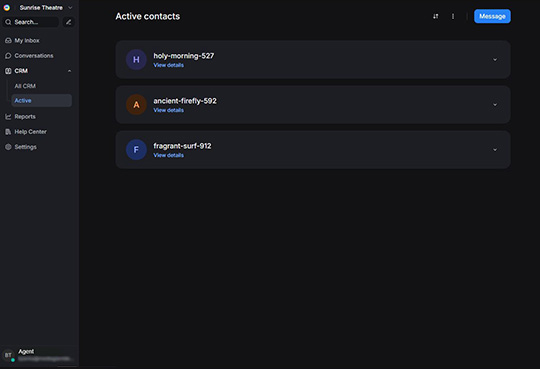Select the Active CRM submenu item

42,101
